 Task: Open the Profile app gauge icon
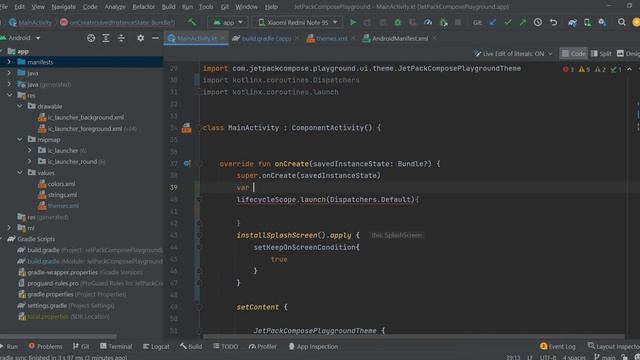428,22
